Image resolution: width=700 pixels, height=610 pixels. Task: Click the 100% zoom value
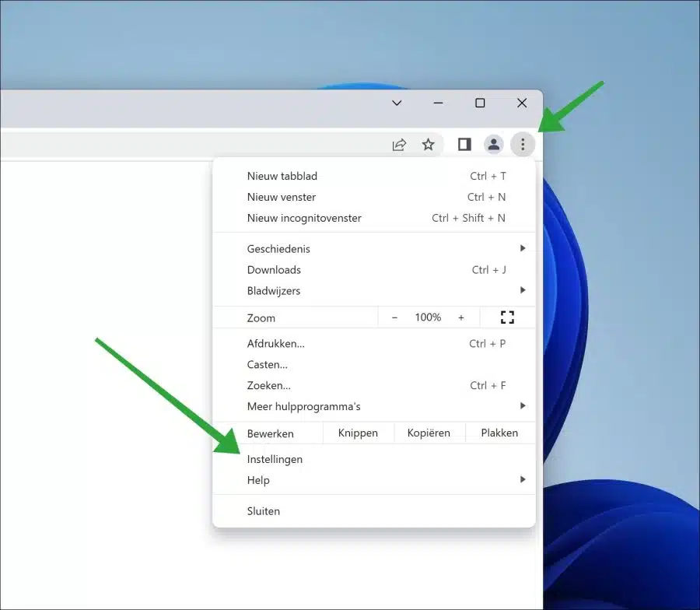(x=428, y=317)
